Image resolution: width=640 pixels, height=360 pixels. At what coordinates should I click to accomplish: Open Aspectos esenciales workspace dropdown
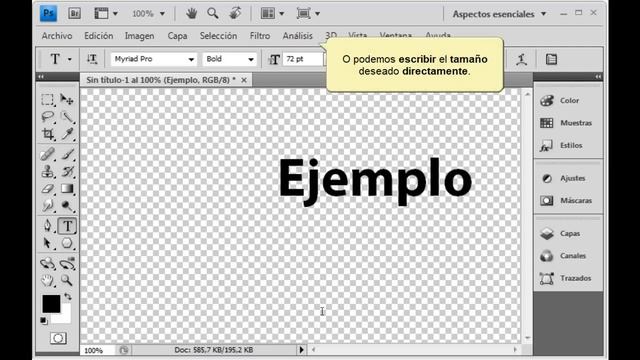tap(499, 14)
